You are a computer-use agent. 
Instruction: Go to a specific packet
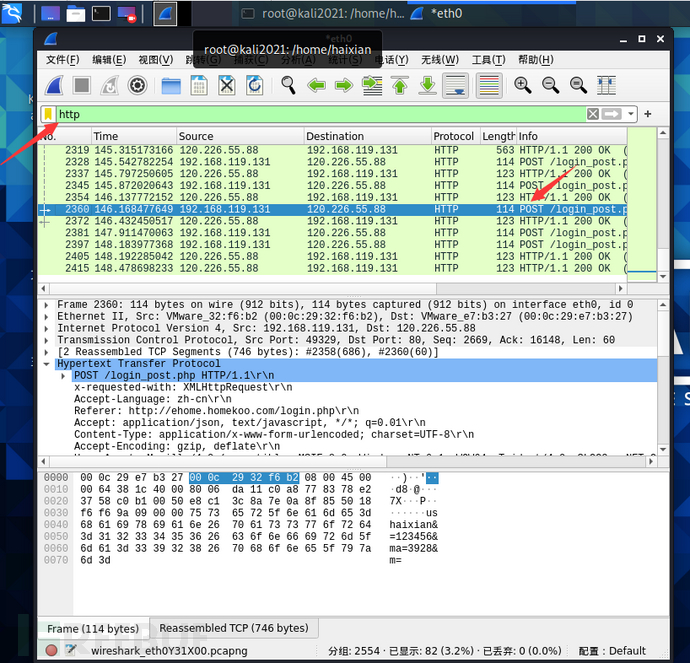pyautogui.click(x=372, y=85)
